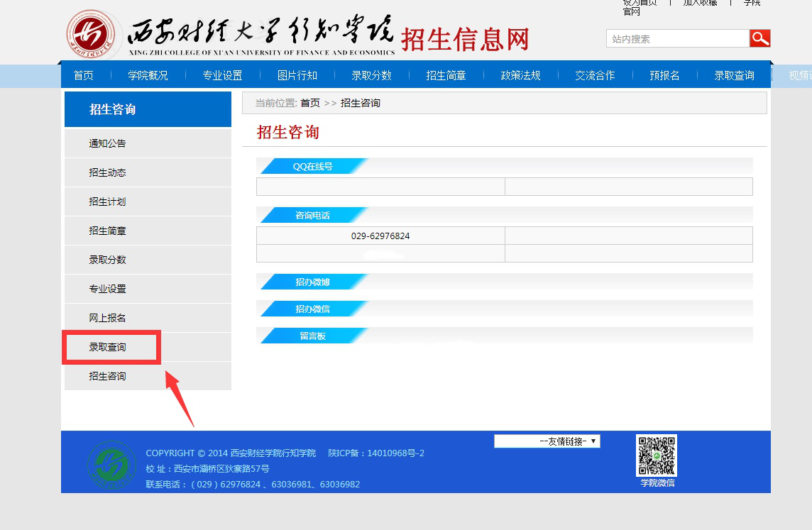Click the 陕ICP备 14010968号-2 footer text
This screenshot has width=812, height=530.
coord(376,453)
